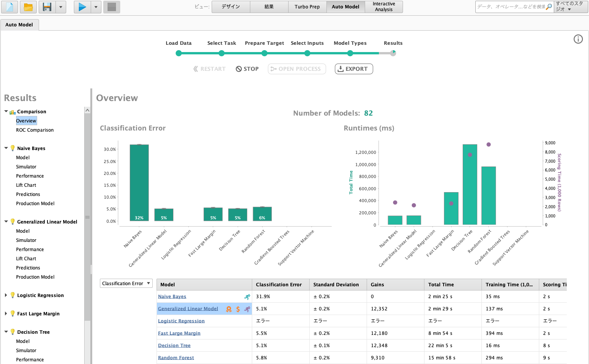Open the Classification Error dropdown

click(126, 283)
